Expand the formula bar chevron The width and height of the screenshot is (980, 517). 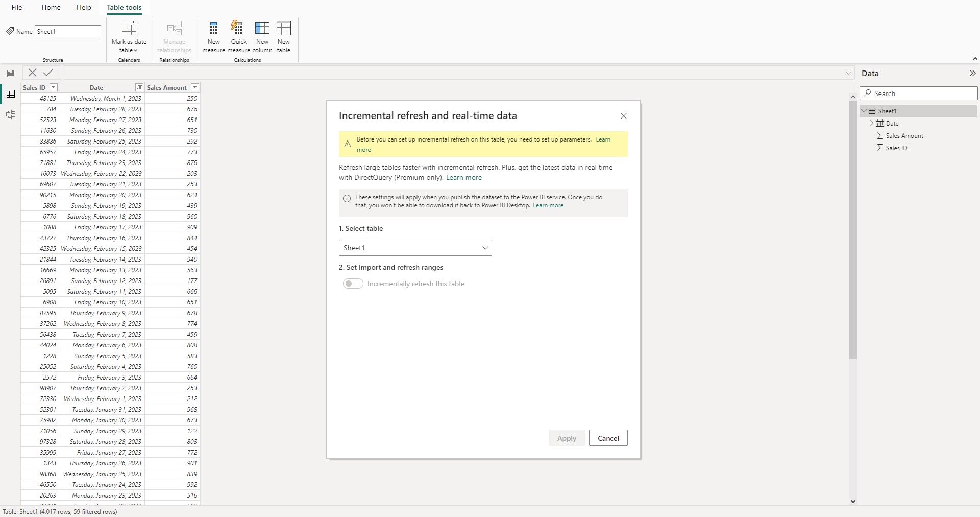(x=849, y=73)
